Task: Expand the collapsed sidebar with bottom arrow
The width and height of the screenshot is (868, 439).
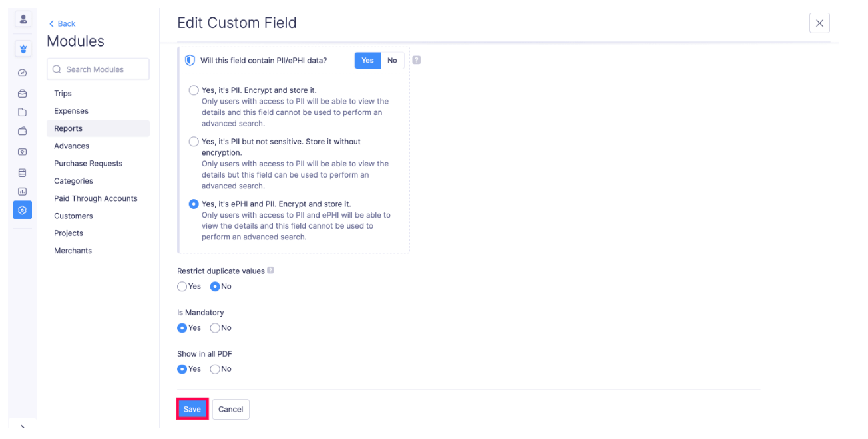Action: point(23,428)
